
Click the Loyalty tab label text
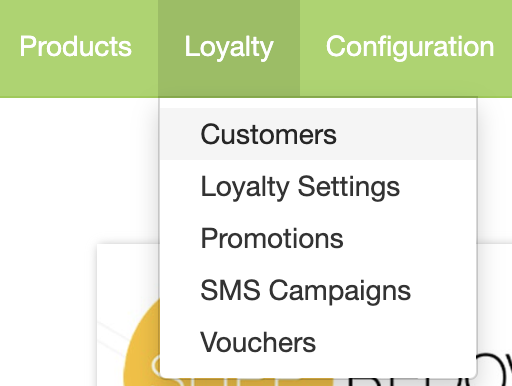[x=229, y=47]
